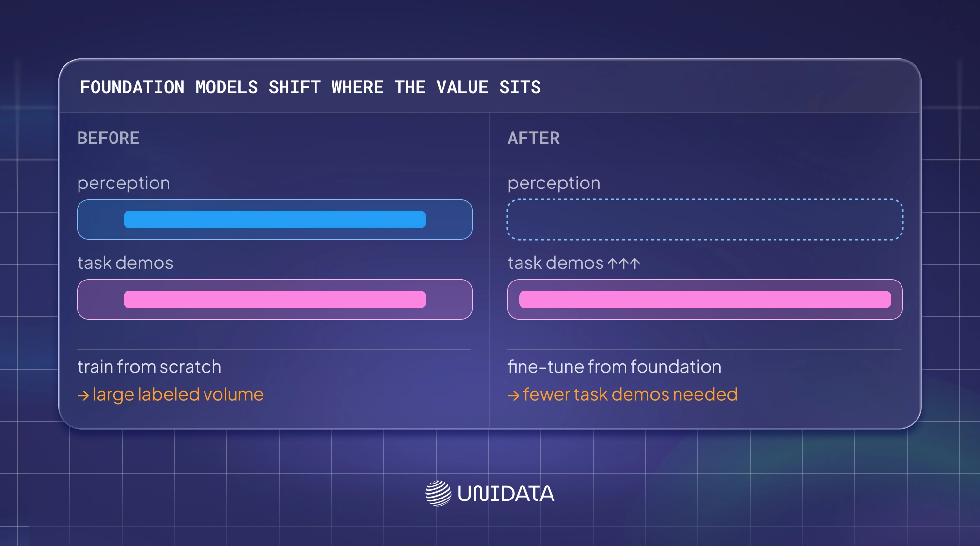980x546 pixels.
Task: Click the arrow before large labeled volume
Action: tap(83, 395)
